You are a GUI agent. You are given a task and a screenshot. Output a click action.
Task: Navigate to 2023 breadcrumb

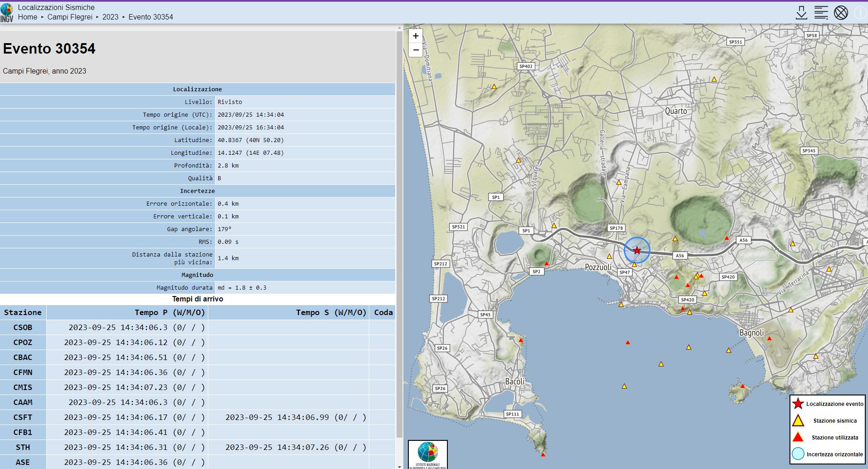tap(110, 17)
